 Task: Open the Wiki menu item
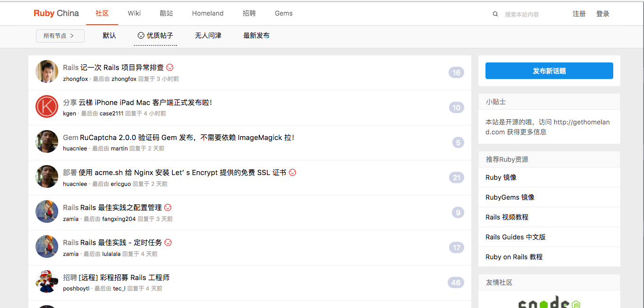pyautogui.click(x=134, y=13)
